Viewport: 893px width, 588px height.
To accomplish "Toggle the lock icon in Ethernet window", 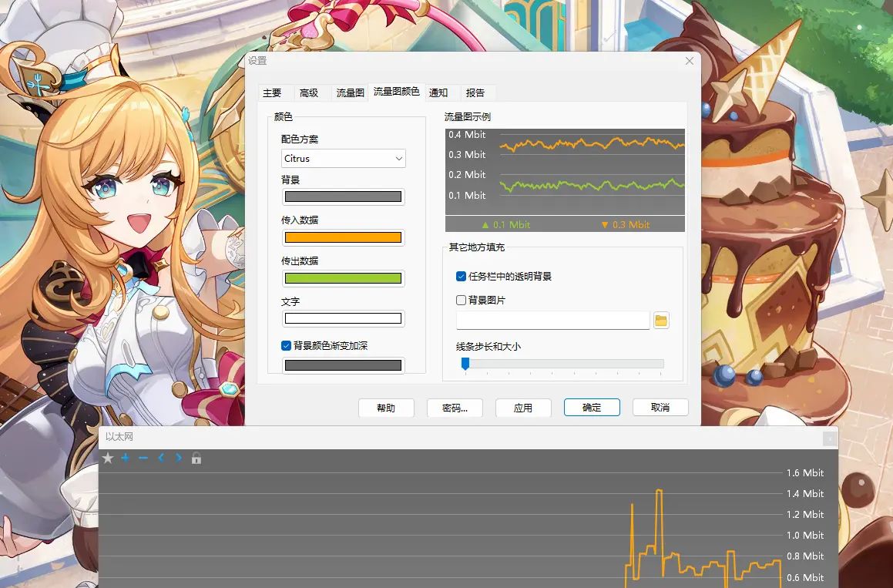I will (196, 458).
